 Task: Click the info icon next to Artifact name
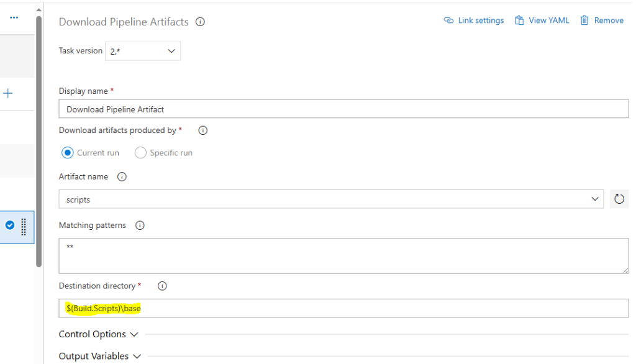click(x=122, y=176)
